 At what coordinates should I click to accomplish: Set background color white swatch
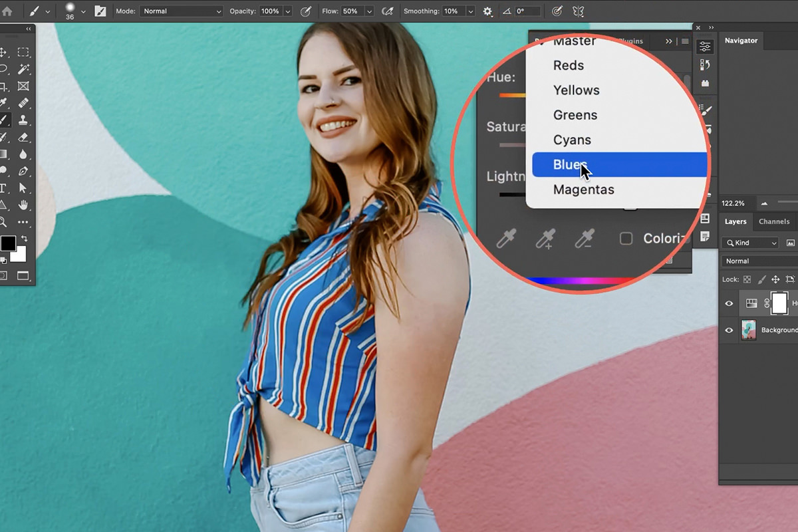19,255
